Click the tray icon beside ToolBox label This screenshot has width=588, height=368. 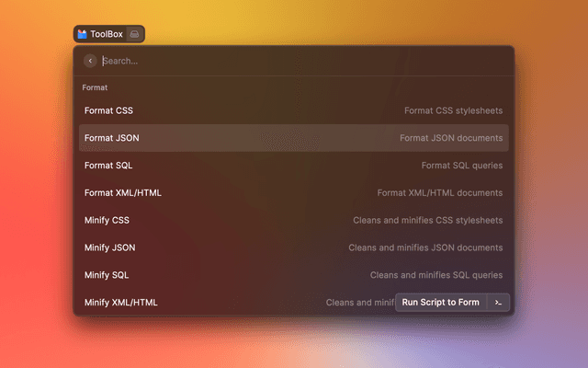coord(134,34)
